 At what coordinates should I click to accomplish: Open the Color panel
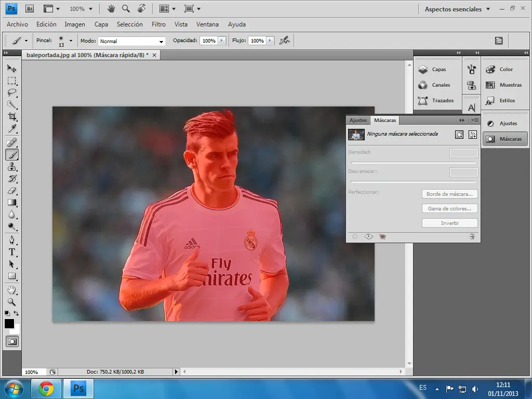click(x=505, y=69)
